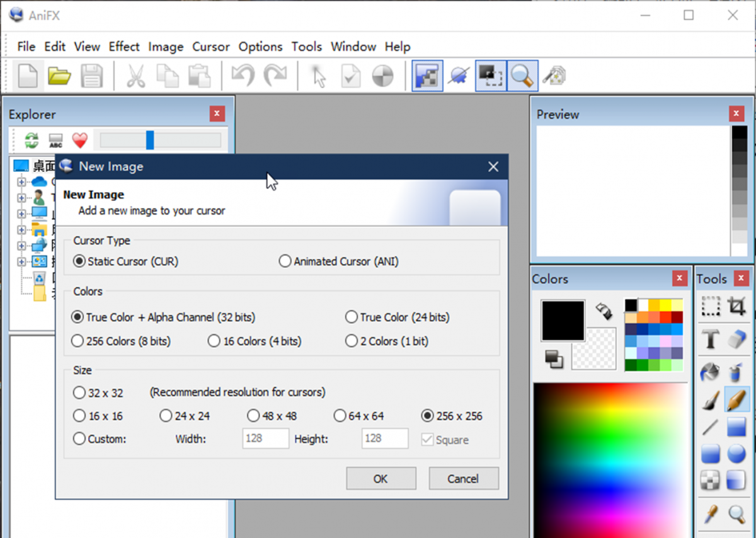Click the New file icon in toolbar
756x538 pixels.
tap(28, 76)
